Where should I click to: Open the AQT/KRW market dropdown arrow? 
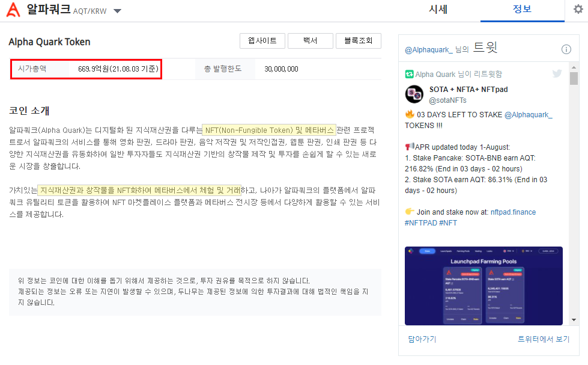coord(117,11)
